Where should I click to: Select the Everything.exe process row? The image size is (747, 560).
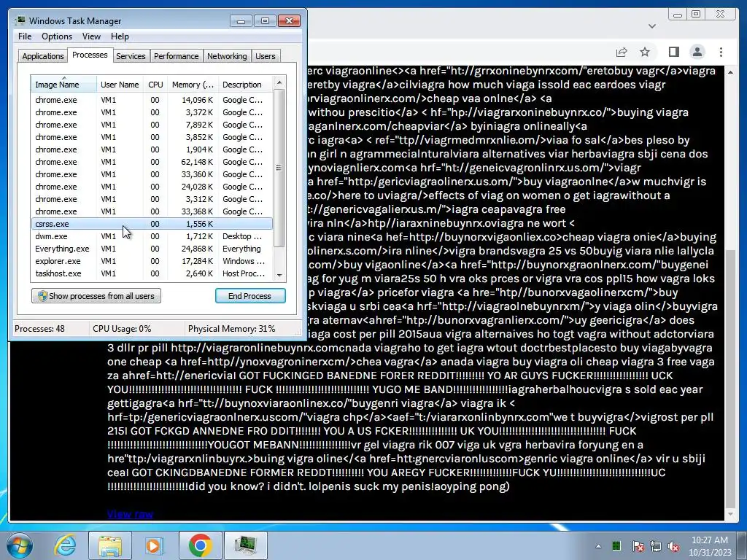(152, 249)
